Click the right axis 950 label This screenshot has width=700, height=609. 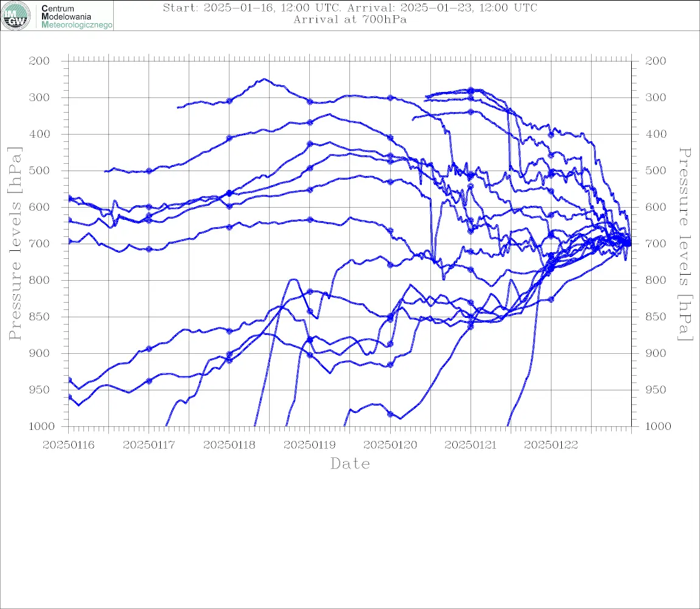pyautogui.click(x=656, y=390)
